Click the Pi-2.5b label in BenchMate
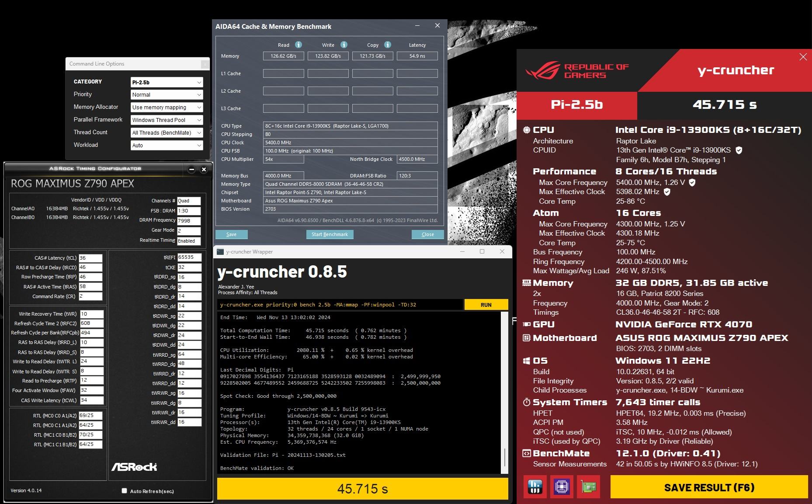The width and height of the screenshot is (812, 504). [577, 105]
